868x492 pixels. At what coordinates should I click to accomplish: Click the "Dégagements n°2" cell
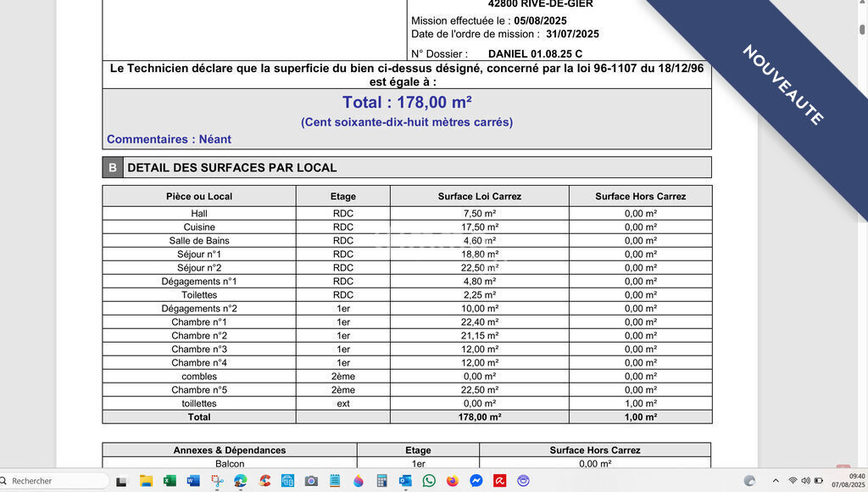[199, 309]
